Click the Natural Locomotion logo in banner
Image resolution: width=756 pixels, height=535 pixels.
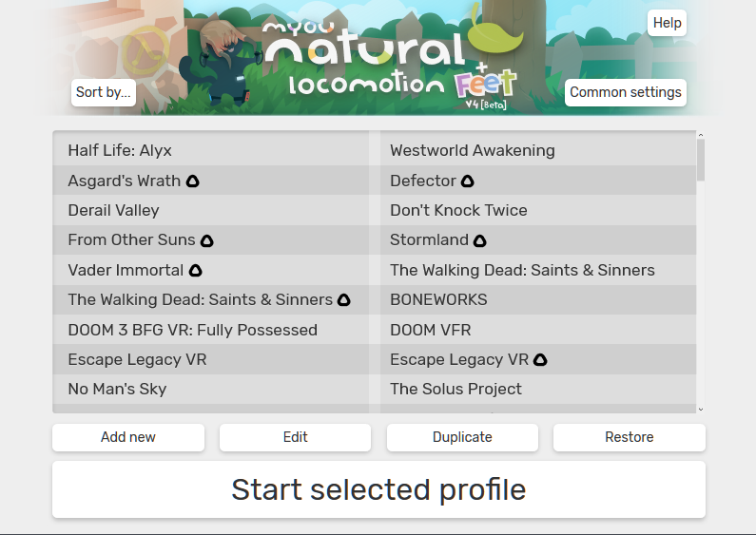click(x=392, y=60)
